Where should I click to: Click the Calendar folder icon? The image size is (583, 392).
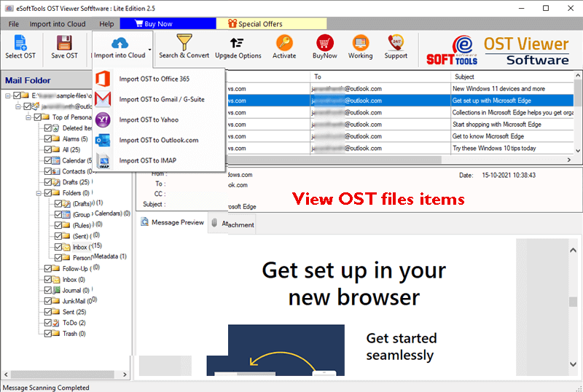pyautogui.click(x=56, y=161)
